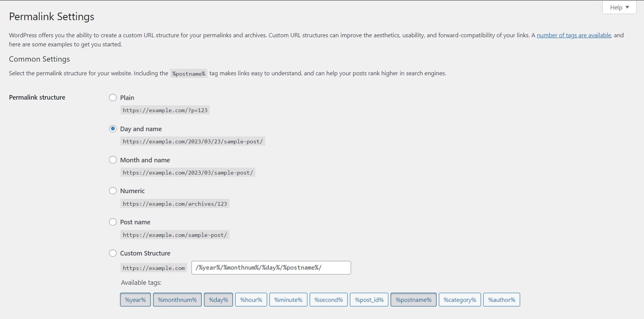
Task: Remove the %postname% tag from structure
Action: coord(413,299)
